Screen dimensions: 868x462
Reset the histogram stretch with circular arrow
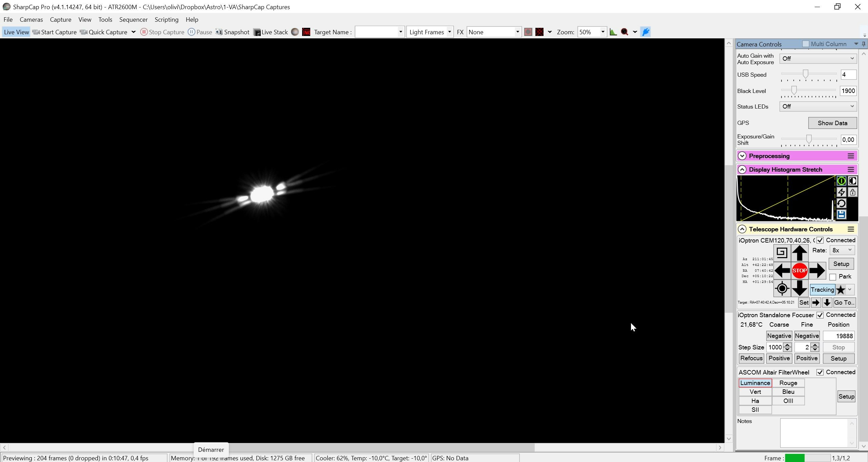[x=841, y=204]
